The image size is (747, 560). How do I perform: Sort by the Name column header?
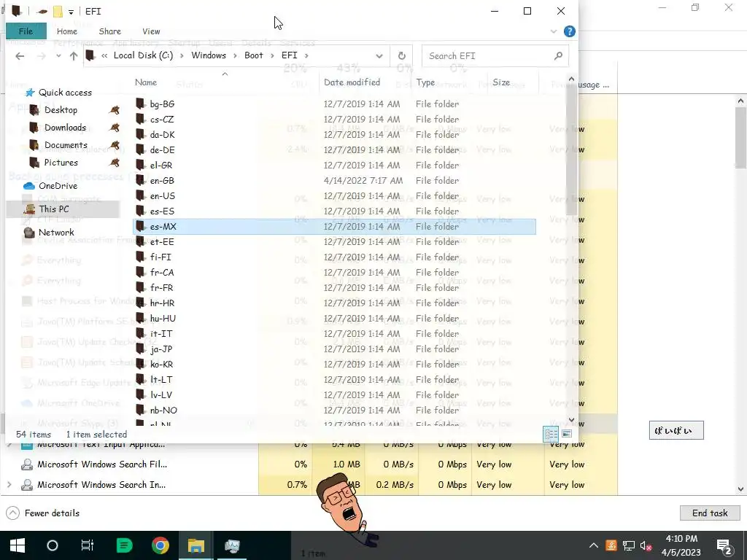point(146,82)
